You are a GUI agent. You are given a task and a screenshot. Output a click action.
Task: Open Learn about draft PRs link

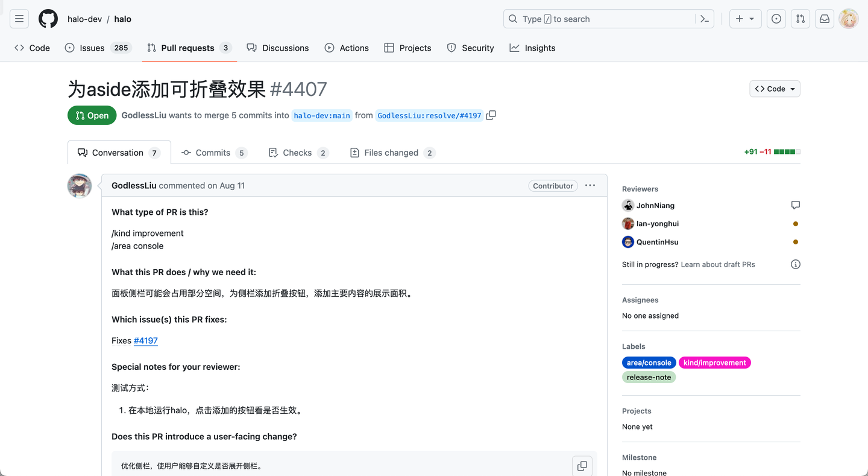718,264
